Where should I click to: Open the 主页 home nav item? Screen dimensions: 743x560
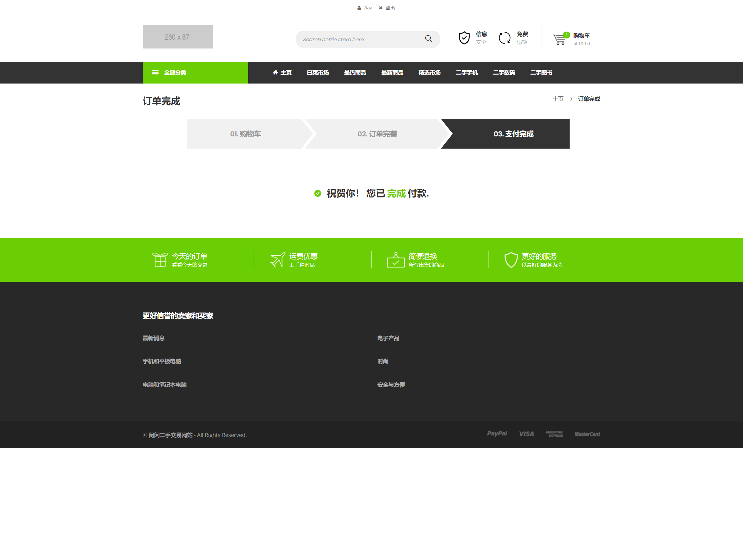pyautogui.click(x=282, y=73)
